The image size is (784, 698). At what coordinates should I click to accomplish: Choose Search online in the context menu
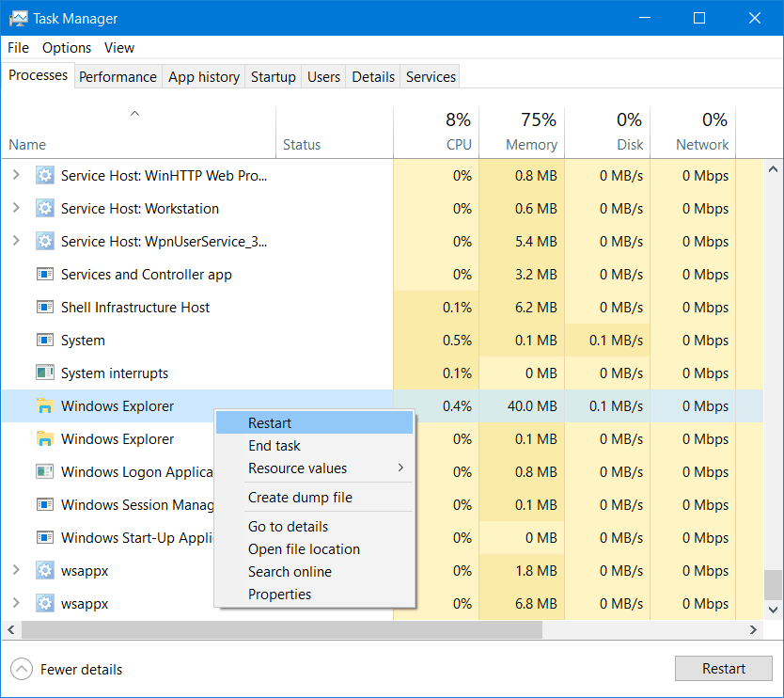point(315,571)
